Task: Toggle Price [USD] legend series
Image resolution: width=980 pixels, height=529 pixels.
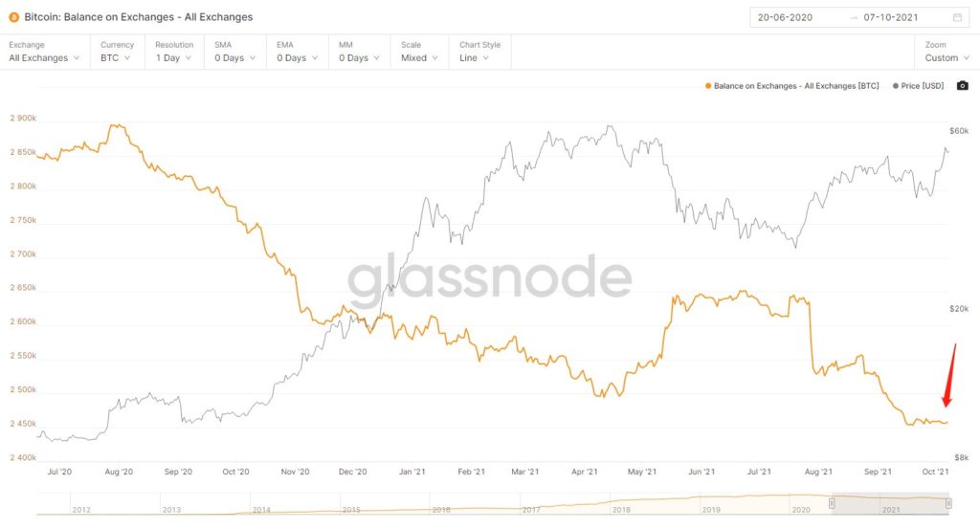Action: coord(918,86)
